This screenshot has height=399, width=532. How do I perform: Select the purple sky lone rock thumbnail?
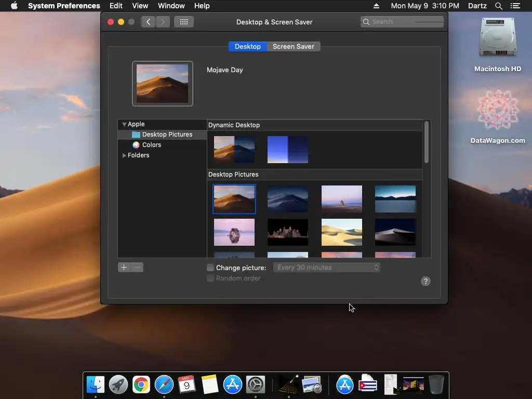pos(342,199)
